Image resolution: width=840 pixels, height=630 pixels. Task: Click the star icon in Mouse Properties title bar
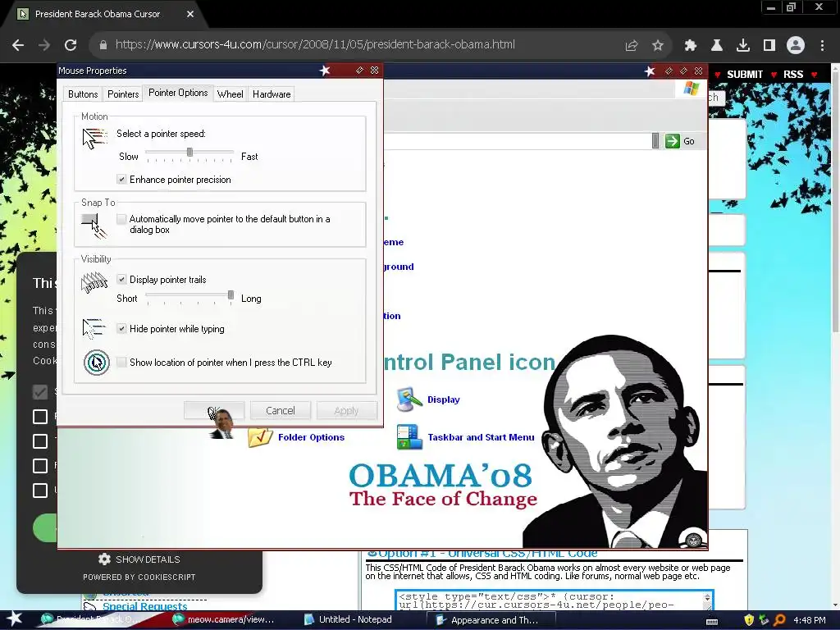click(x=325, y=71)
